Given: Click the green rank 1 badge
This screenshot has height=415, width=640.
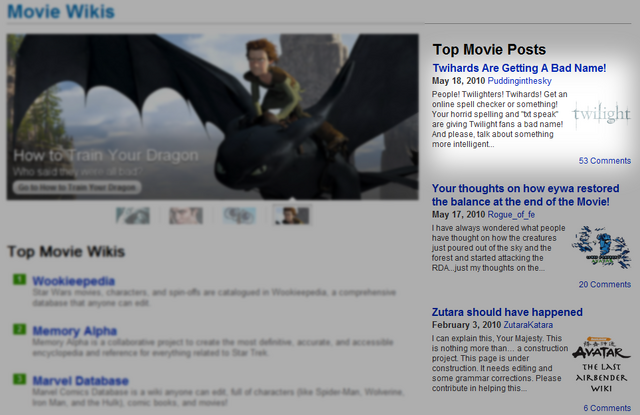Looking at the screenshot, I should [19, 280].
